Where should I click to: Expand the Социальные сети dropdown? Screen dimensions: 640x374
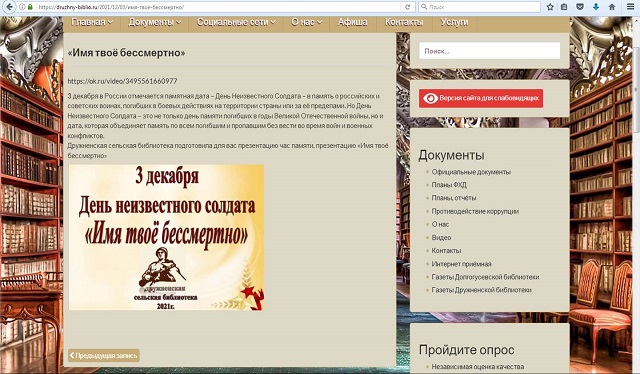pyautogui.click(x=236, y=22)
